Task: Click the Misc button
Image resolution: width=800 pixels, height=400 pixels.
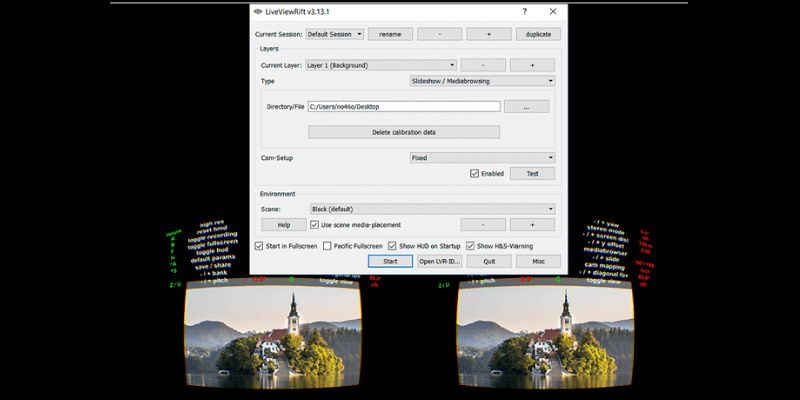Action: click(538, 261)
